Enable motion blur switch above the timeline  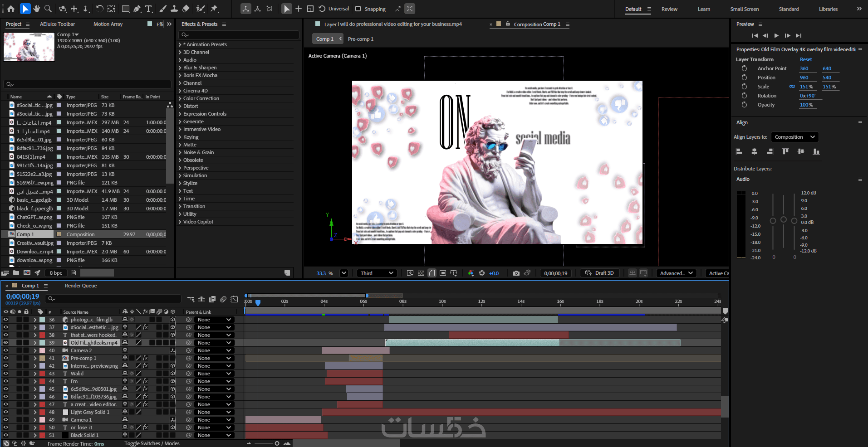tap(223, 299)
